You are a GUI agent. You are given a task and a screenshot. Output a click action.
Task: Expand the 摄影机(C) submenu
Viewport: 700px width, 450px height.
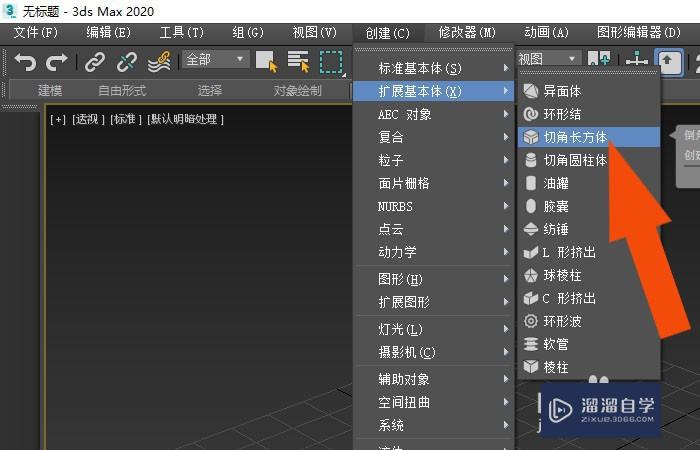[433, 353]
